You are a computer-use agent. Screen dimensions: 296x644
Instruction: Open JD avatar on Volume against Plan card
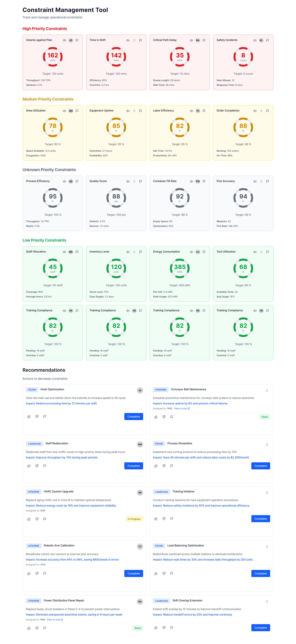tap(71, 40)
